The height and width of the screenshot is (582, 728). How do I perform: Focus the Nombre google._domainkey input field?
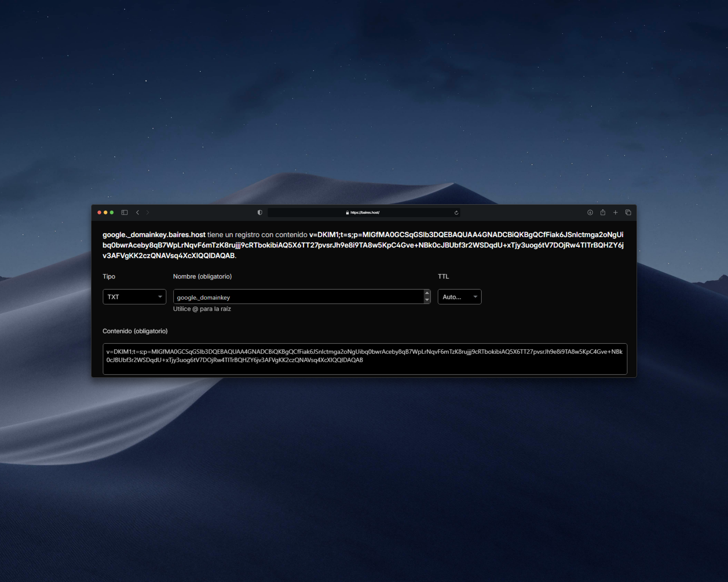click(298, 297)
